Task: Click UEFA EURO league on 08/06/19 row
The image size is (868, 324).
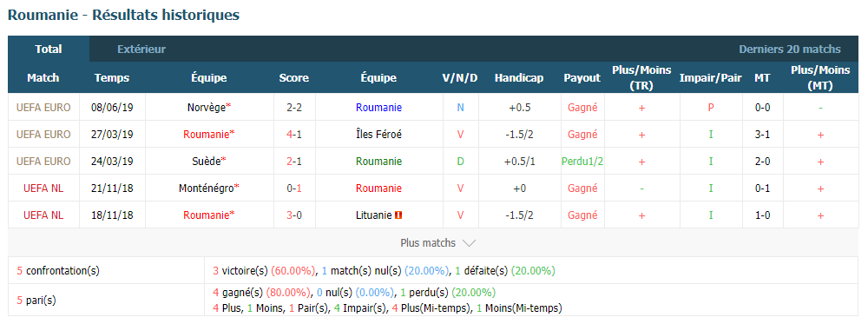Action: [x=43, y=108]
